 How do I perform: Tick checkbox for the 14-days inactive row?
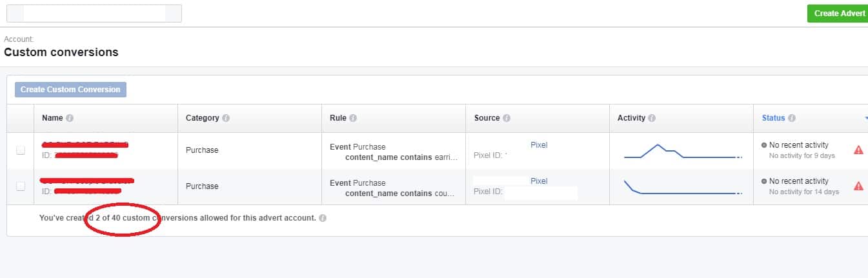tap(21, 186)
